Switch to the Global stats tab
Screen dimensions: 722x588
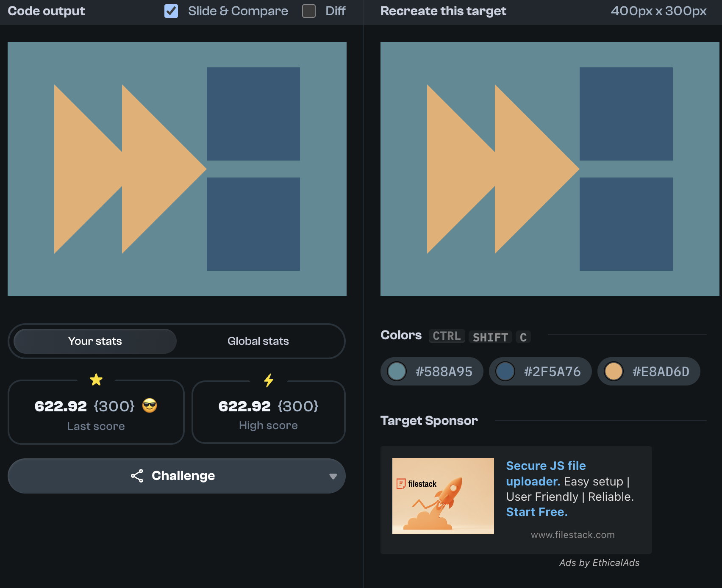(258, 341)
